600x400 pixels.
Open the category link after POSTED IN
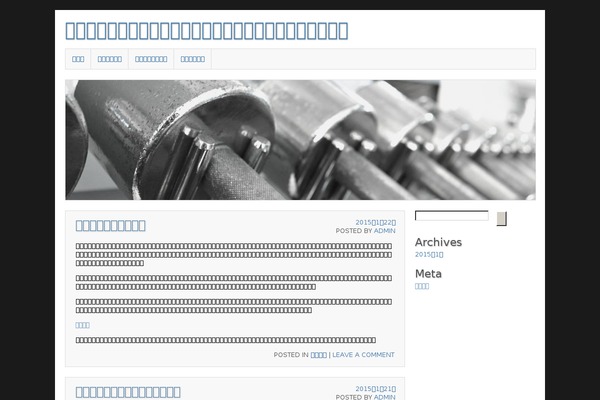click(x=318, y=355)
